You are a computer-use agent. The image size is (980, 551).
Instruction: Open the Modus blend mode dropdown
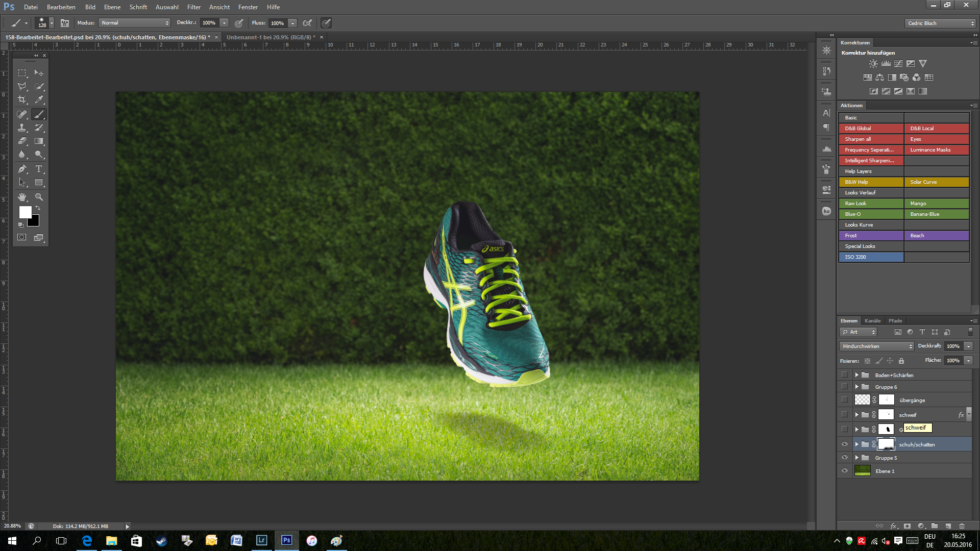[135, 23]
